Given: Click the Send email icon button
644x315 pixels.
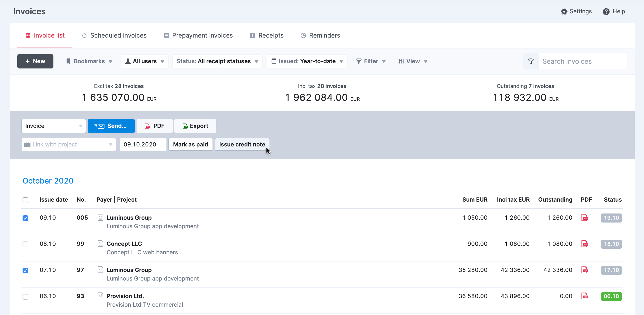Looking at the screenshot, I should [x=111, y=126].
